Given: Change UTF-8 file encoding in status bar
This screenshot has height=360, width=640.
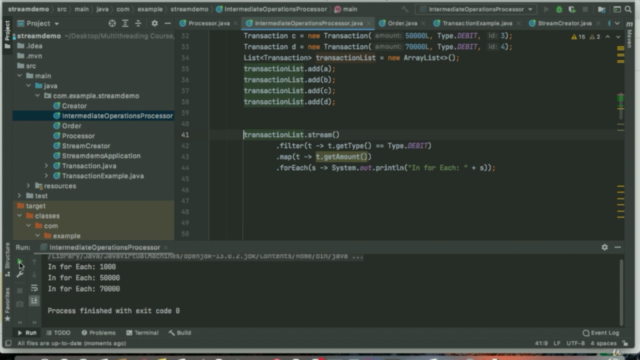Looking at the screenshot, I should (575, 343).
